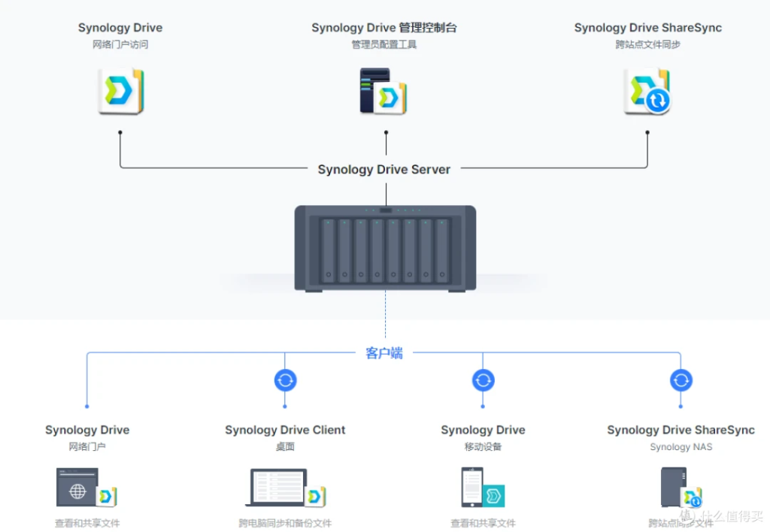Click the top-left Synology Drive title
This screenshot has height=532, width=770.
[120, 28]
